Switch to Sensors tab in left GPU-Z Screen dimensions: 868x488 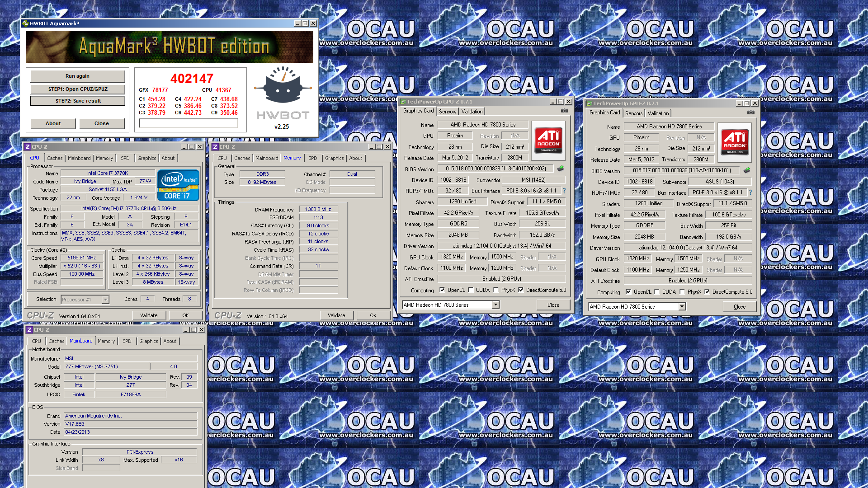pyautogui.click(x=448, y=112)
